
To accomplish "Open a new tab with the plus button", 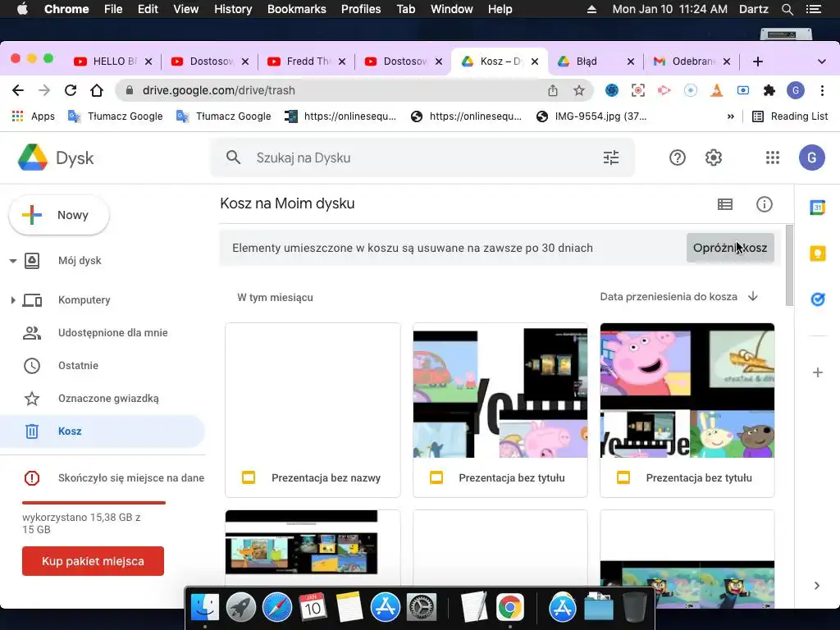I will [x=757, y=62].
